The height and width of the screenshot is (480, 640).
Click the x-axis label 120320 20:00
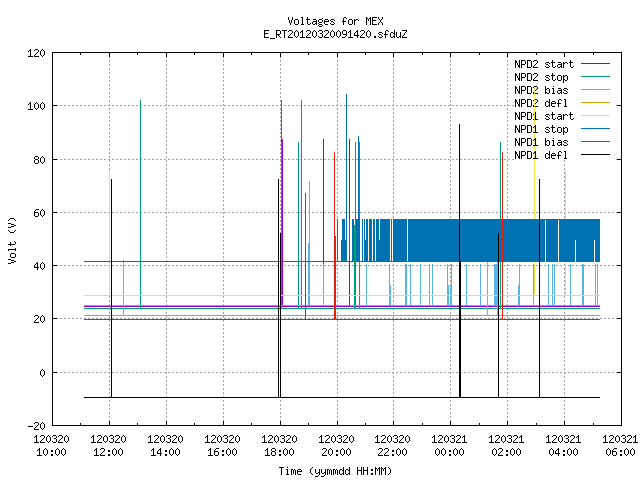click(336, 446)
